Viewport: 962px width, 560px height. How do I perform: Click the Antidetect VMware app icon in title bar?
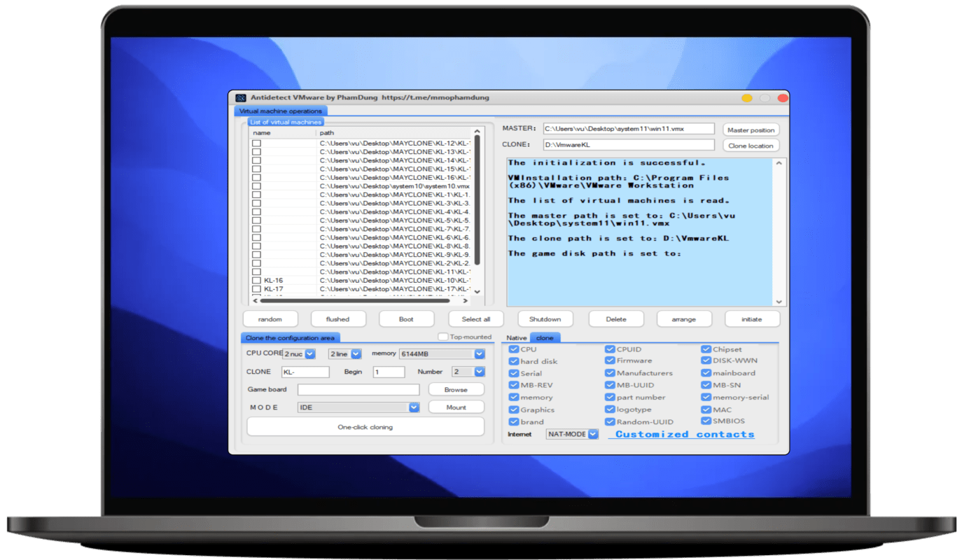(241, 98)
